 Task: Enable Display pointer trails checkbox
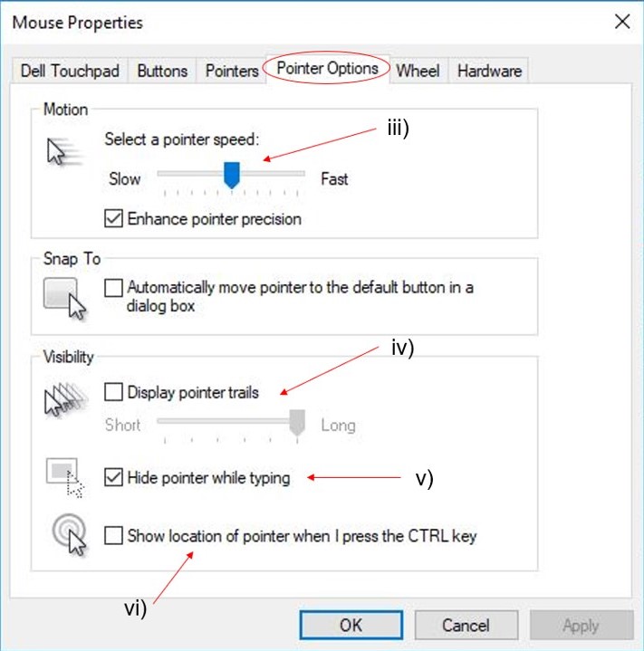113,392
